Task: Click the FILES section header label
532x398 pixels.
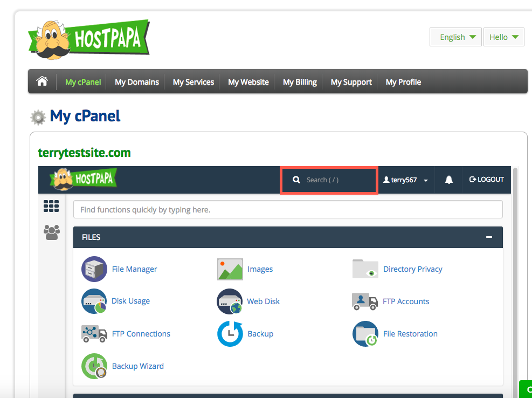Action: coord(91,237)
